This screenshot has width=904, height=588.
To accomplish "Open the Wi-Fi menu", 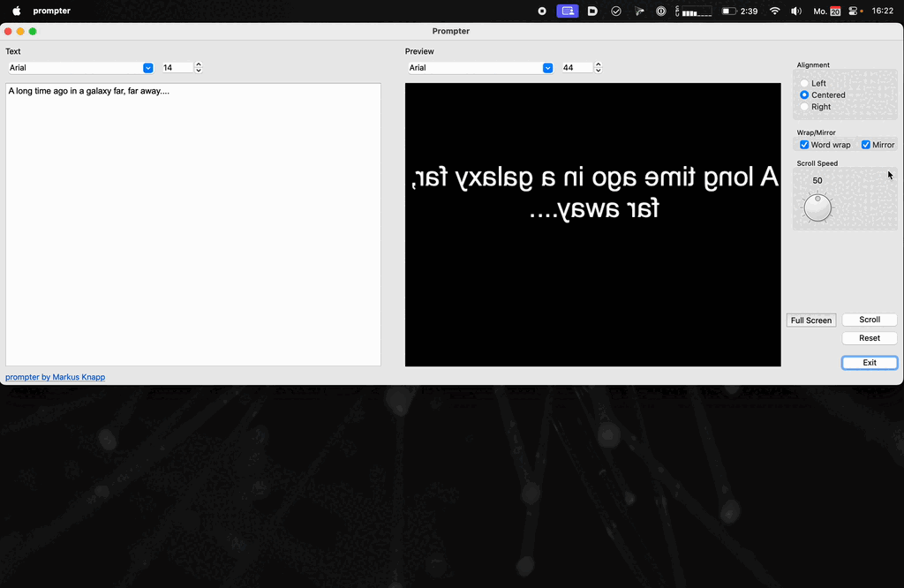I will tap(775, 11).
